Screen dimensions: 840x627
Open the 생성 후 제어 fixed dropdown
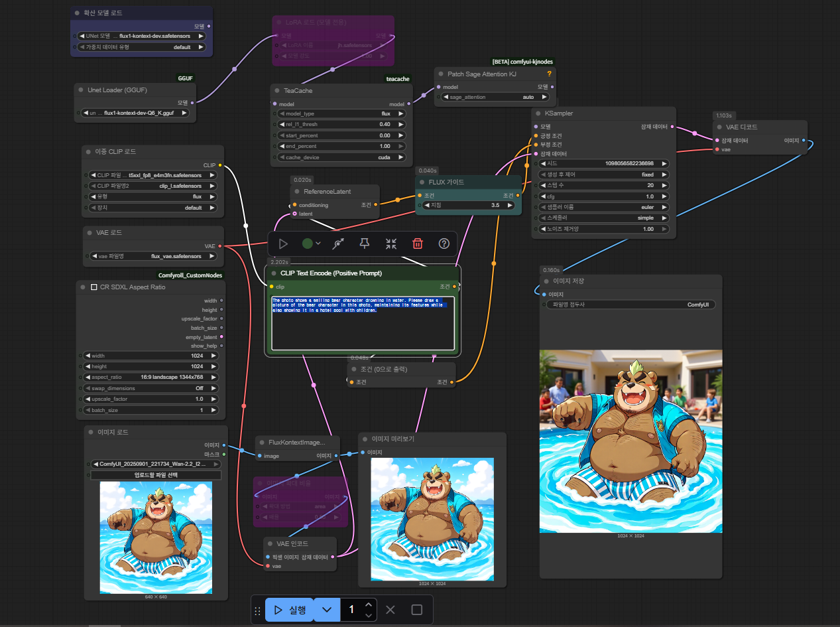click(603, 174)
